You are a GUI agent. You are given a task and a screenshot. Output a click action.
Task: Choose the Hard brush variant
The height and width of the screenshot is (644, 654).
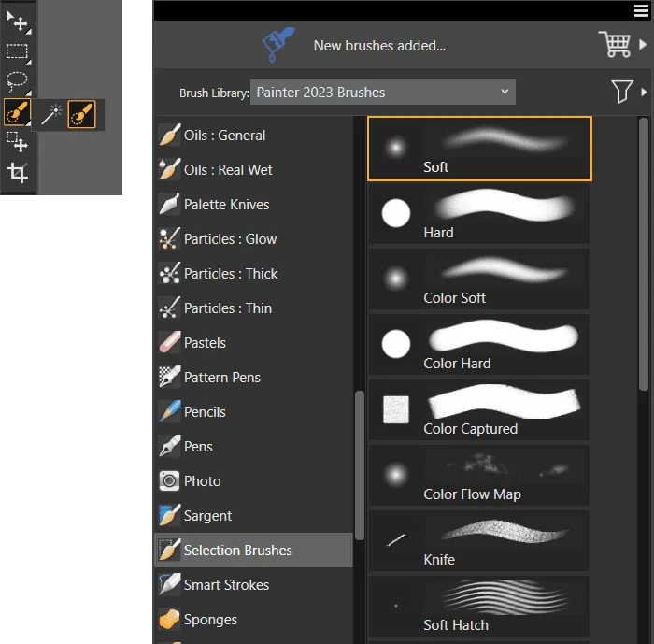tap(479, 214)
